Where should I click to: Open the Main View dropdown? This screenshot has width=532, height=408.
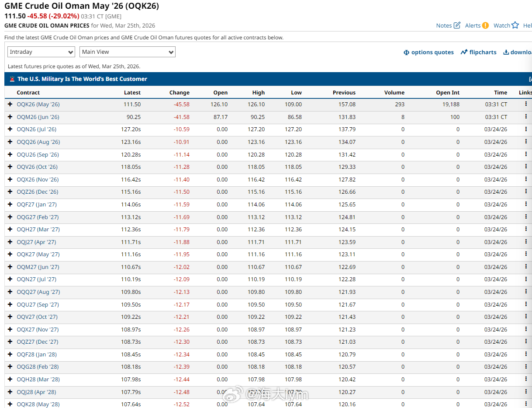point(127,52)
